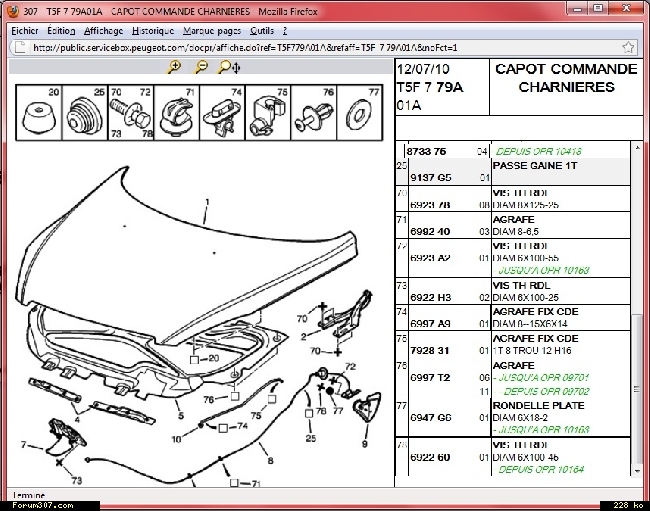Open the Outils menu
Image resolution: width=650 pixels, height=511 pixels.
(262, 31)
